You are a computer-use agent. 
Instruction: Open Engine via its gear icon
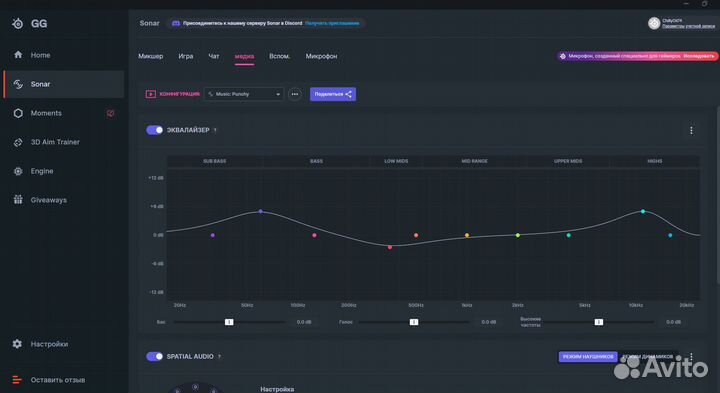pos(18,171)
